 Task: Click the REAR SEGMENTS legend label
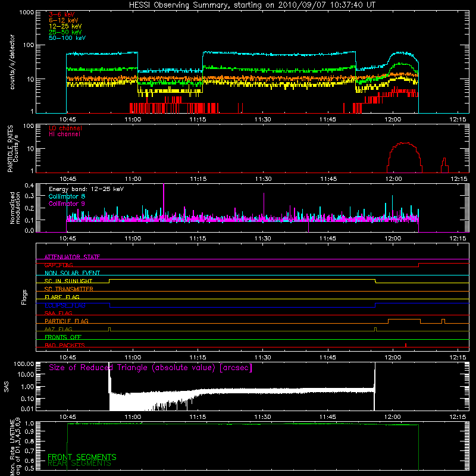[80, 464]
